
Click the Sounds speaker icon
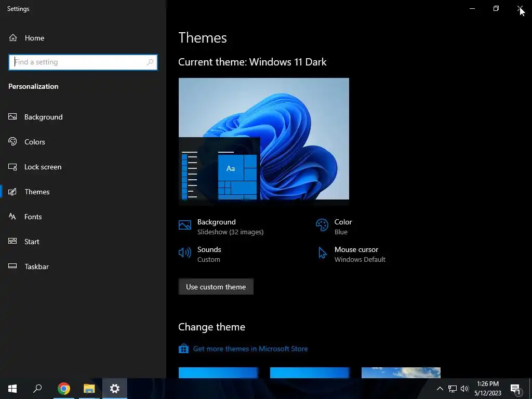click(185, 252)
